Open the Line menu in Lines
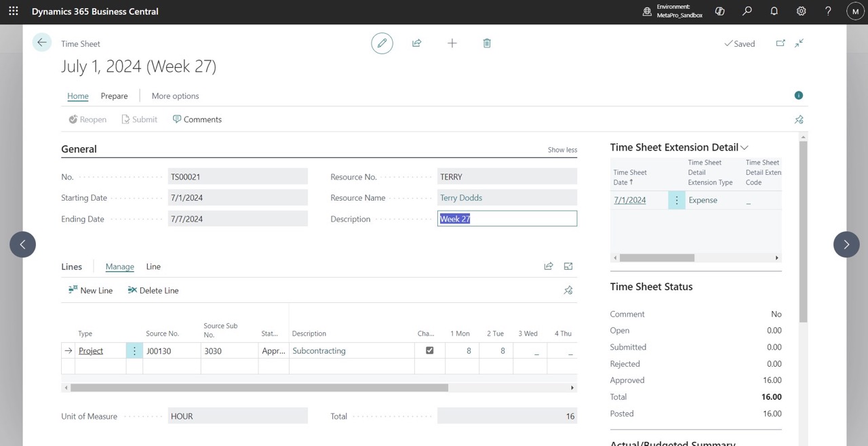The image size is (868, 446). coord(153,267)
